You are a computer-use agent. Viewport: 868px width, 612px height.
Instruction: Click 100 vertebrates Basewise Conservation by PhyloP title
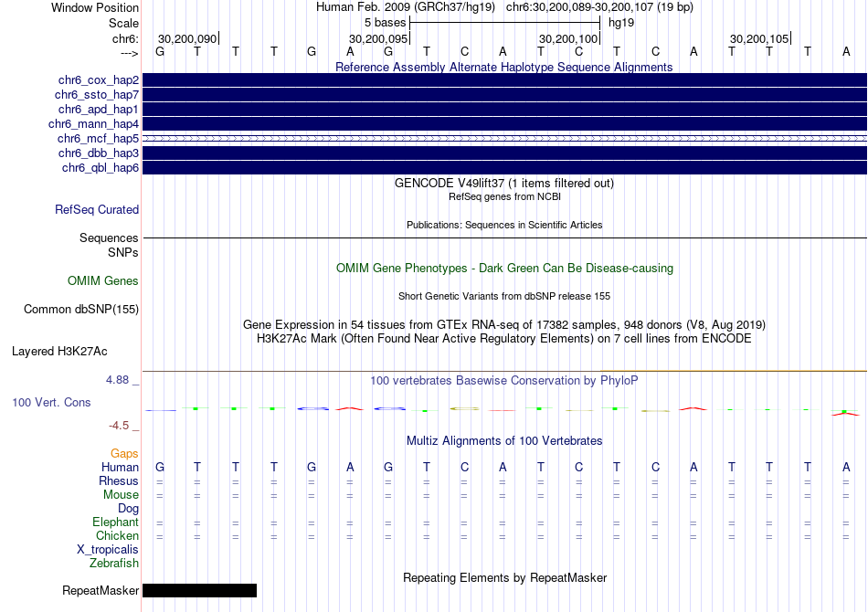point(504,381)
